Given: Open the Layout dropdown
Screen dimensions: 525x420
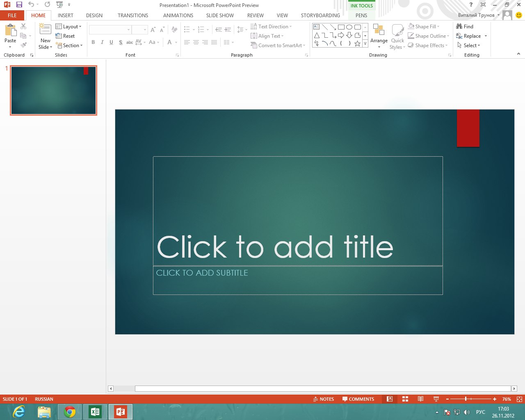Looking at the screenshot, I should tap(68, 27).
